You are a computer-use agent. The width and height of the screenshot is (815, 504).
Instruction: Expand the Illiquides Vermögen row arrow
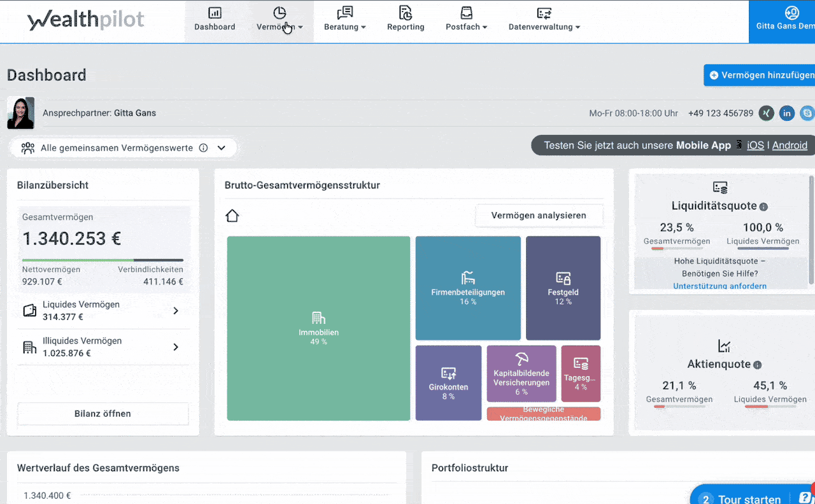(x=176, y=347)
